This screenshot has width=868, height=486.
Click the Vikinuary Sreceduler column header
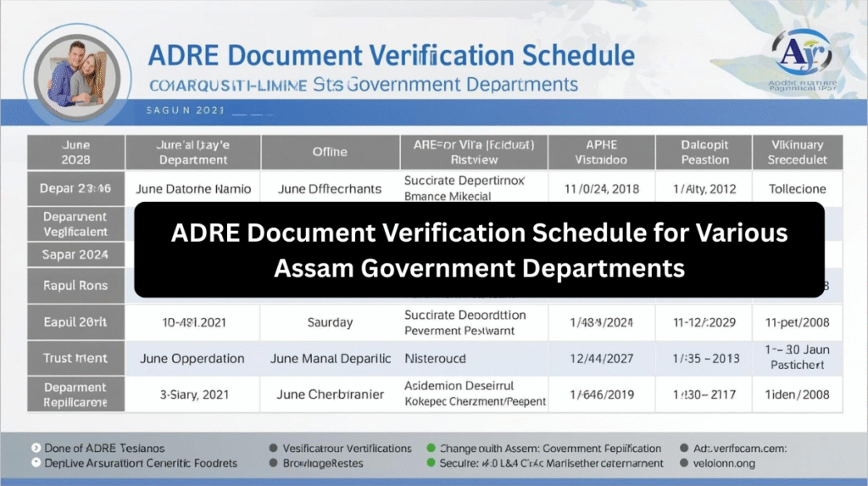pos(797,152)
